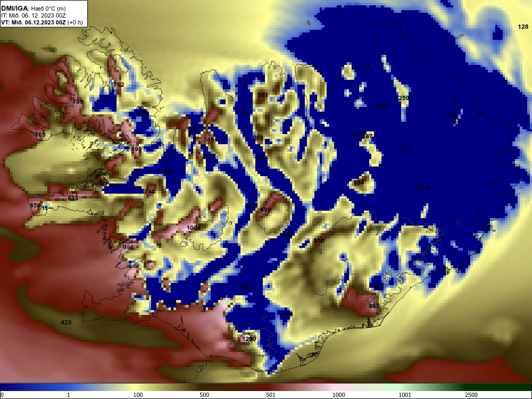The height and width of the screenshot is (399, 532).
Task: Click the map value 895
Action: pyautogui.click(x=136, y=149)
